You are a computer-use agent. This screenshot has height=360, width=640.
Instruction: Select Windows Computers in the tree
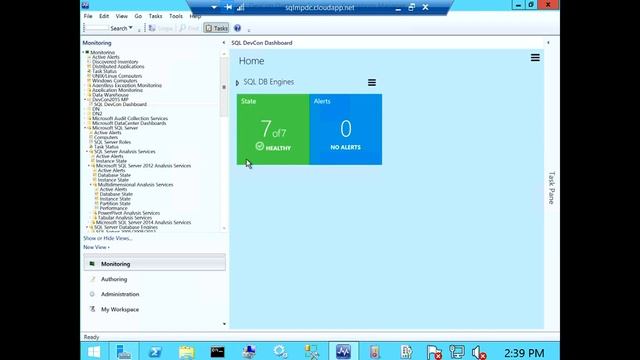pyautogui.click(x=114, y=81)
